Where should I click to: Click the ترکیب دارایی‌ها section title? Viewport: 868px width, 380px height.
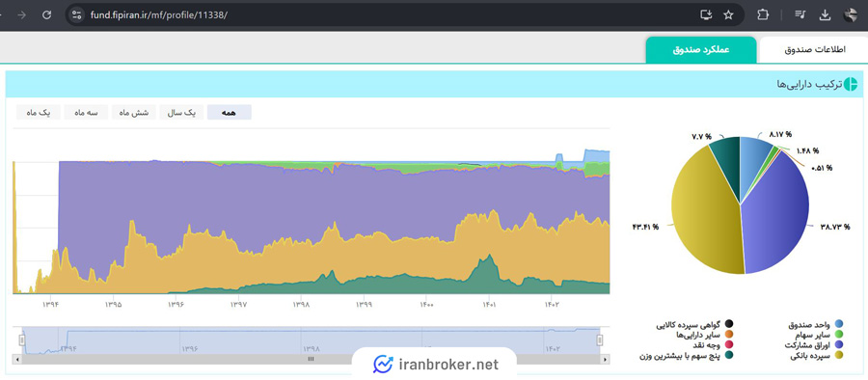[809, 84]
